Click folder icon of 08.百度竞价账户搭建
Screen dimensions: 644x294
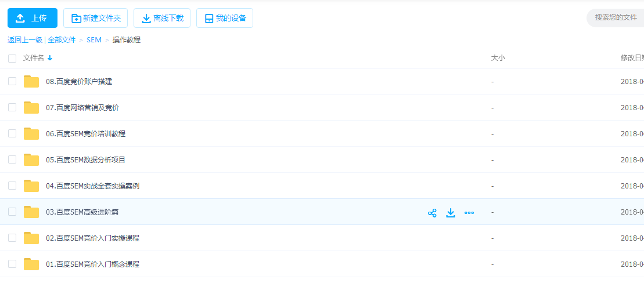pyautogui.click(x=31, y=82)
